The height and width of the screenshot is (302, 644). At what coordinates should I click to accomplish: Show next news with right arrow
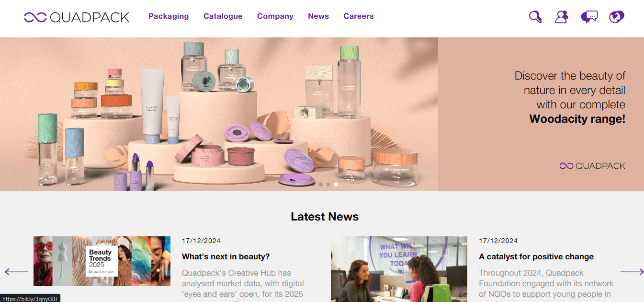tap(632, 272)
